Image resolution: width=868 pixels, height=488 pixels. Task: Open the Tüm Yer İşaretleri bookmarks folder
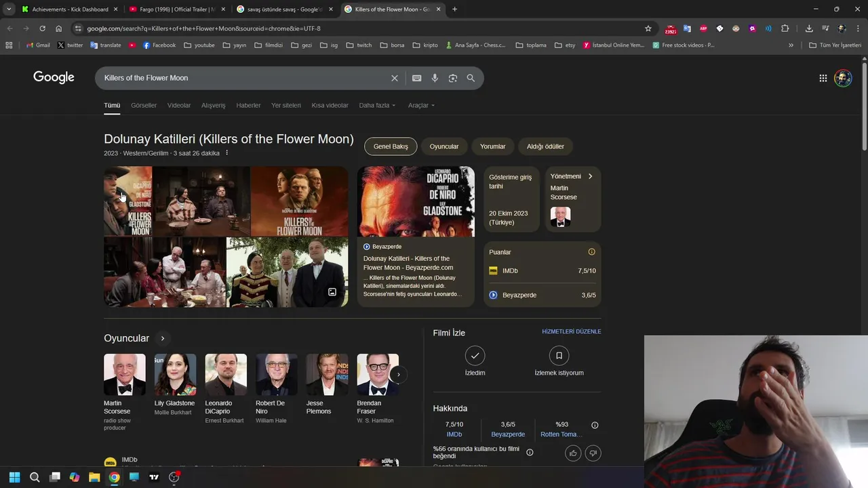(835, 45)
